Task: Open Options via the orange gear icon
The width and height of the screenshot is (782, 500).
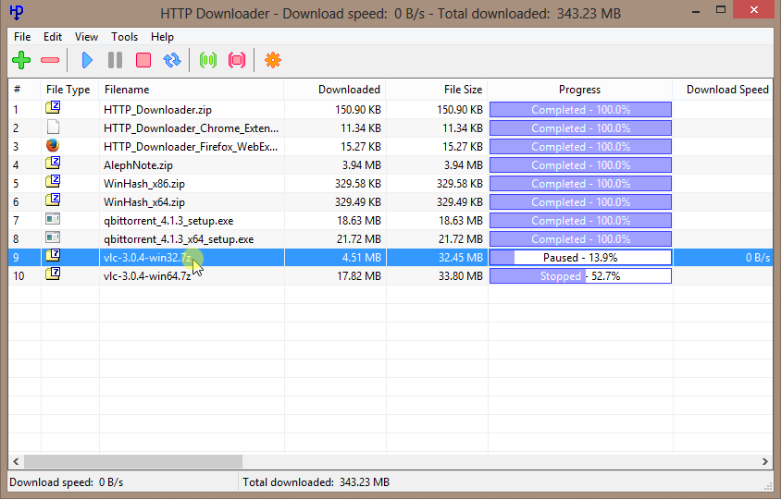Action: point(273,60)
